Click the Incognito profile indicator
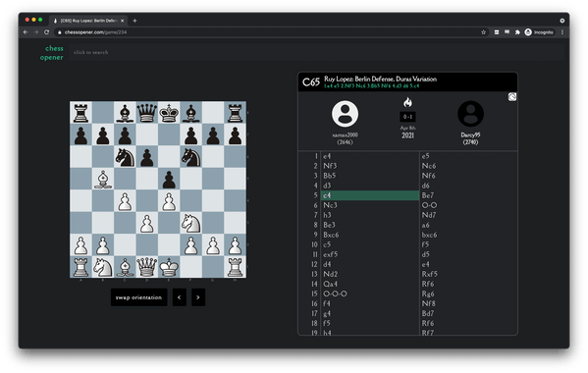 point(539,32)
